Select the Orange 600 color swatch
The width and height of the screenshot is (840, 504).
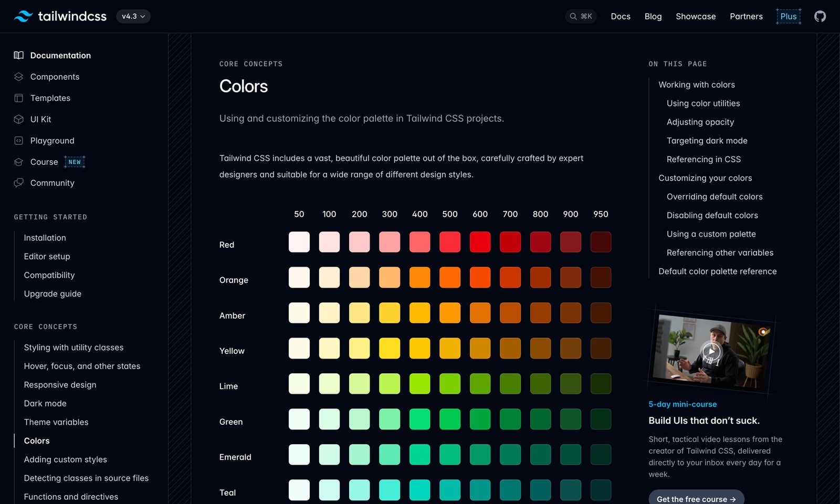pos(480,277)
